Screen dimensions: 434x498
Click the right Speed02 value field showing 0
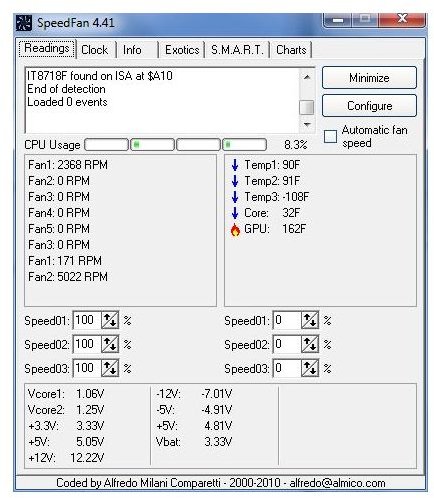pos(287,344)
